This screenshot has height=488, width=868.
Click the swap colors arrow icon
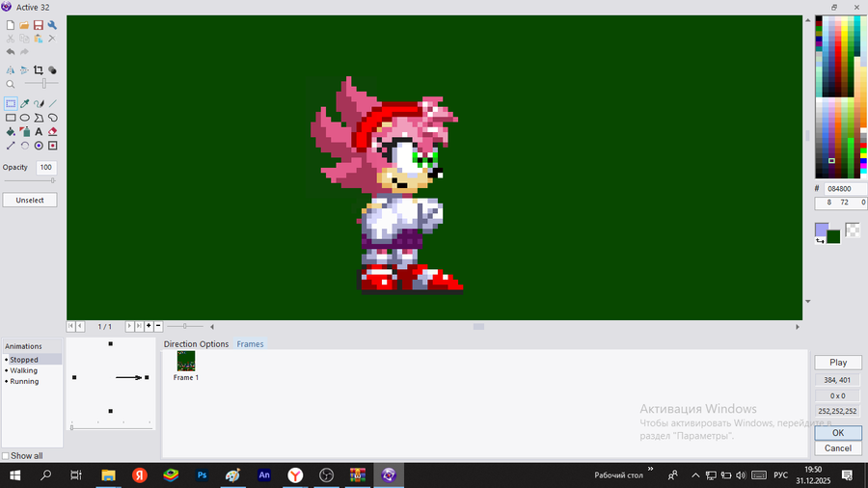pos(820,241)
